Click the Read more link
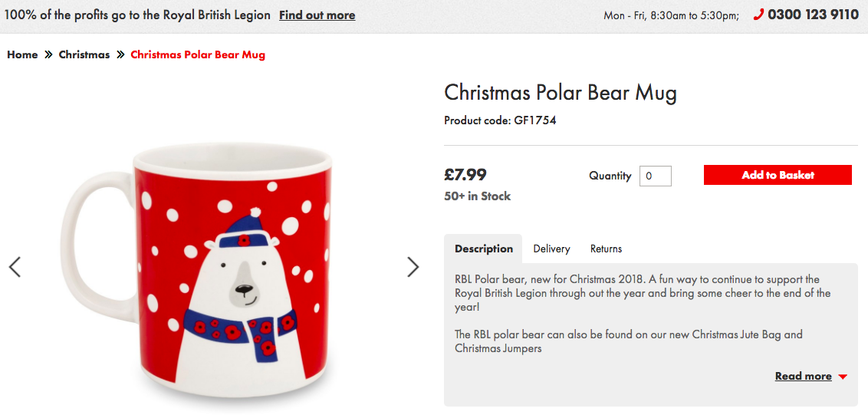This screenshot has height=415, width=868. pos(803,376)
